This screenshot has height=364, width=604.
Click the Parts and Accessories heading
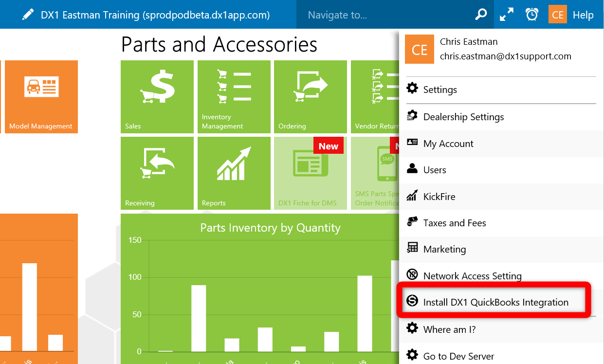coord(219,44)
